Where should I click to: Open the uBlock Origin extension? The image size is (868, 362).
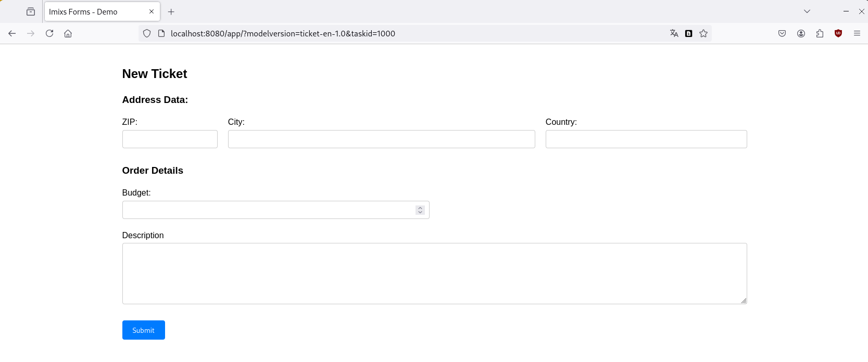coord(838,33)
